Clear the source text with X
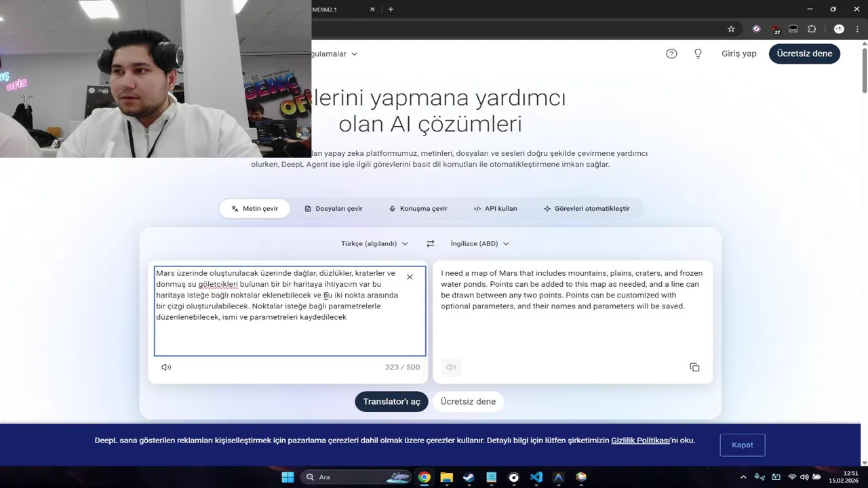Screen dimensions: 868x488 click(x=410, y=277)
